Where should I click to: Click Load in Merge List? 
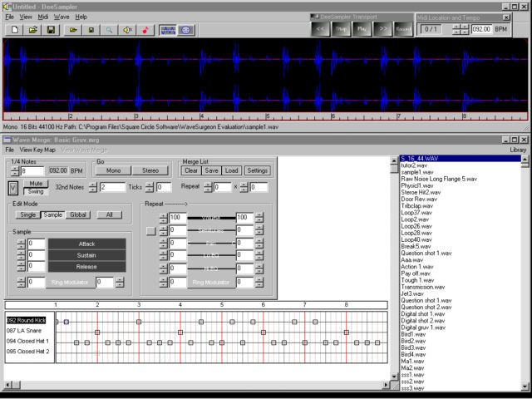tap(231, 170)
